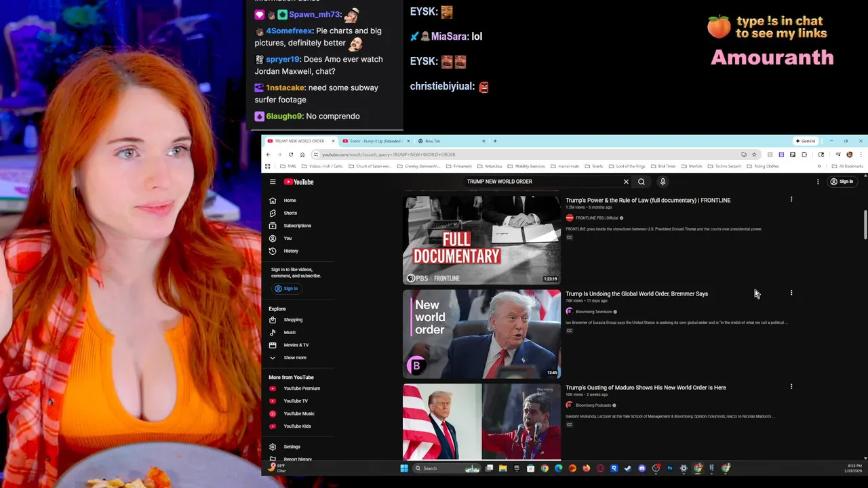Click browser home button
868x488 pixels.
(302, 155)
